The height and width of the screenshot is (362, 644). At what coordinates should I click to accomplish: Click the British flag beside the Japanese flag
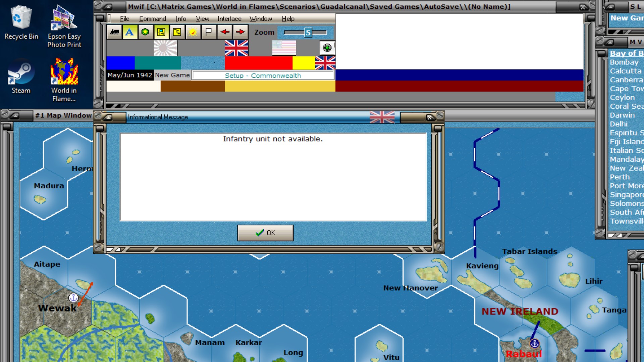tap(236, 48)
